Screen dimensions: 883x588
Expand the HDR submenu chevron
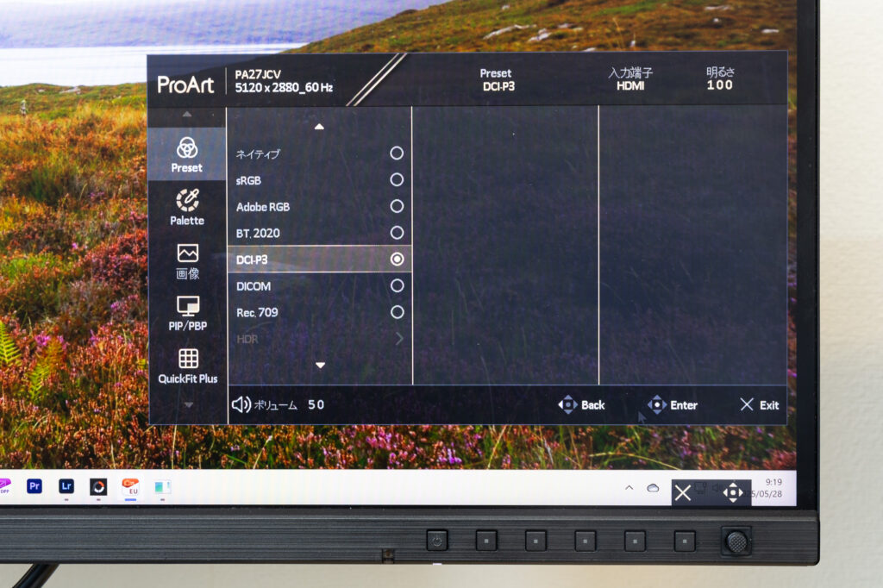click(399, 339)
